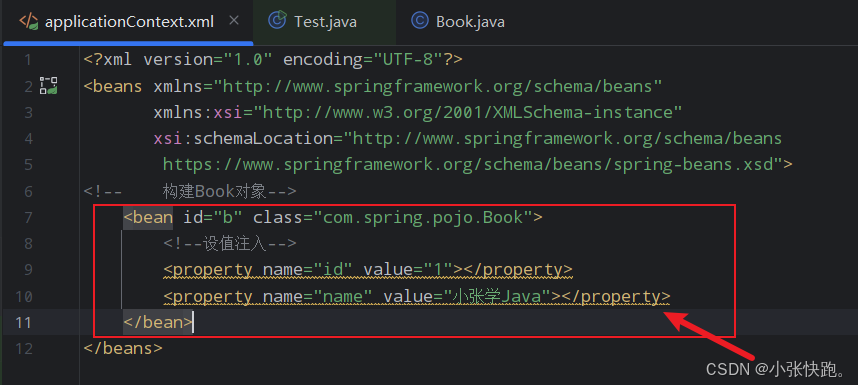This screenshot has width=858, height=385.
Task: Click the class value com.spring.pojo.Book
Action: (423, 218)
